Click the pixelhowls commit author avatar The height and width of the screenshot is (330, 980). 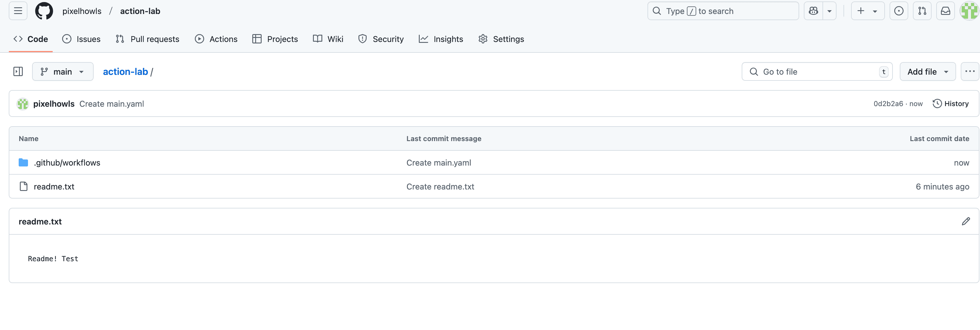(x=23, y=104)
